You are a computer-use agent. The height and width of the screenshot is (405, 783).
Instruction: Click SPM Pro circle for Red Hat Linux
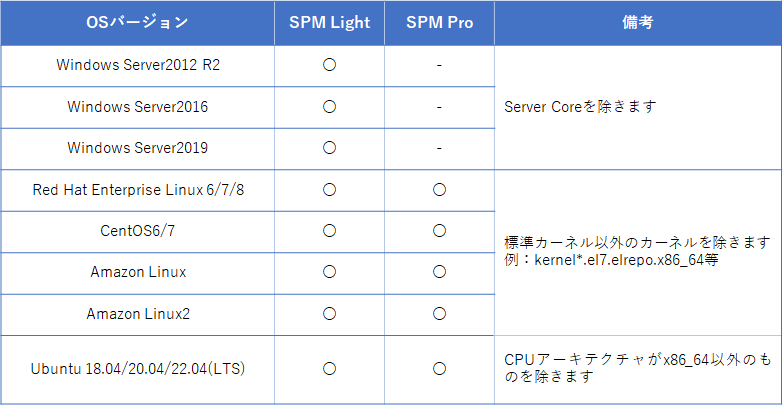439,190
